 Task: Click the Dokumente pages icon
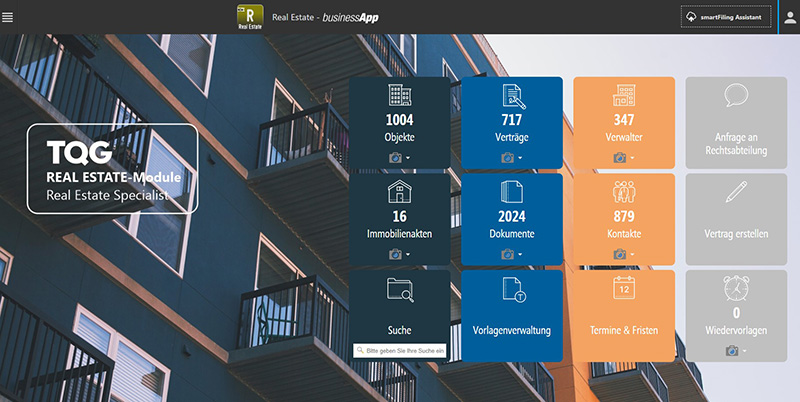pos(512,192)
